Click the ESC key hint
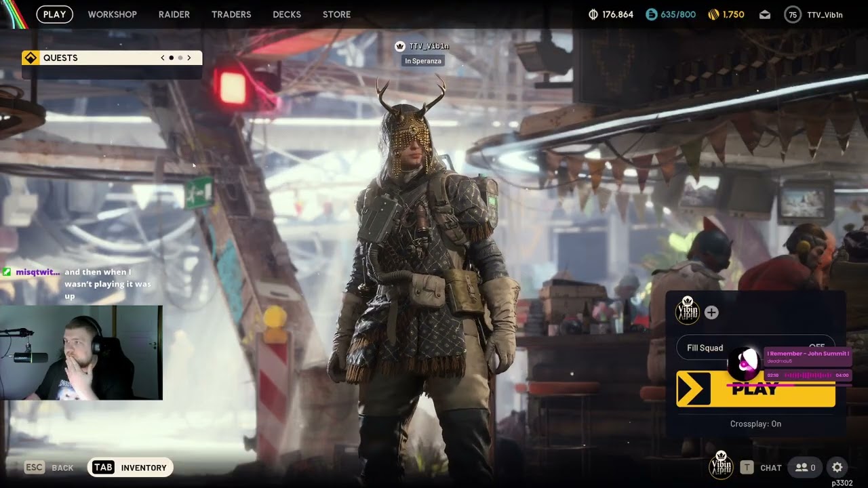The image size is (868, 488). [34, 467]
